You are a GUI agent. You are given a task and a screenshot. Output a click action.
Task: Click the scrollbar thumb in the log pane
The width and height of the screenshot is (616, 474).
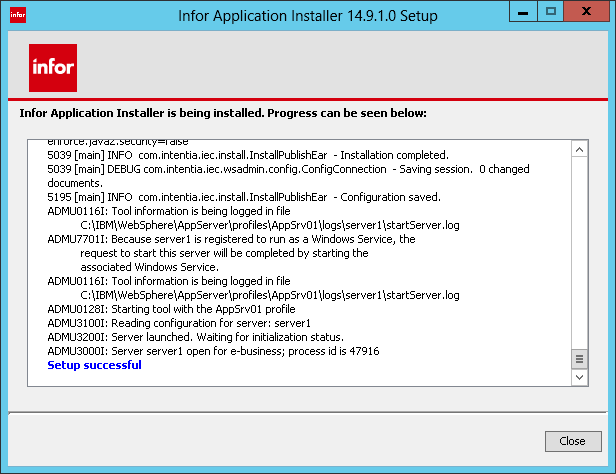[579, 359]
